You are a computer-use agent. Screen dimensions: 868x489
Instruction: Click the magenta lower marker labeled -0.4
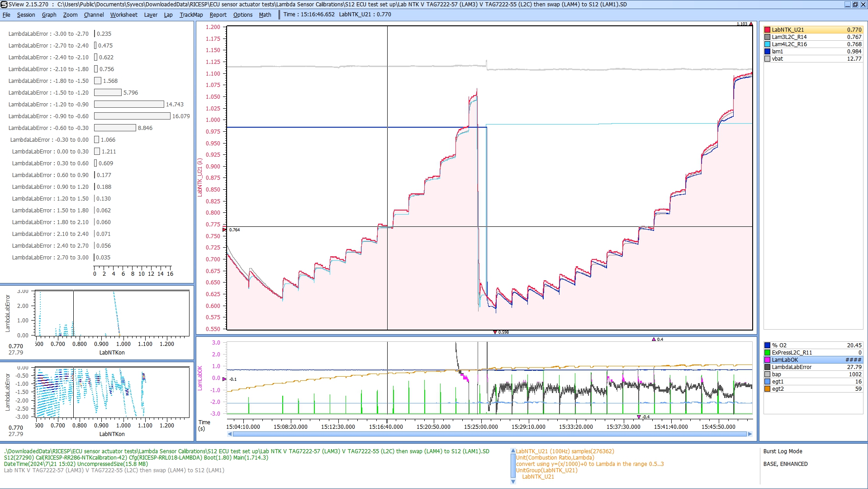coord(639,417)
